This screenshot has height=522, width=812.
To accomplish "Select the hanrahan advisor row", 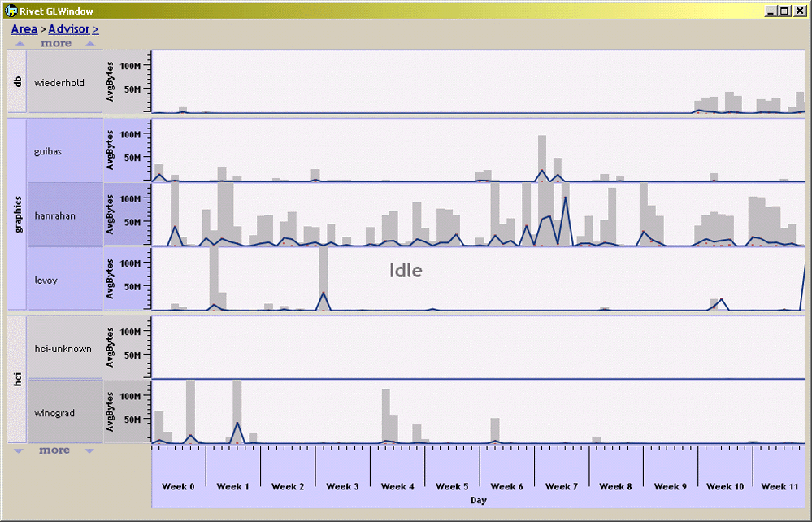I will (x=65, y=215).
